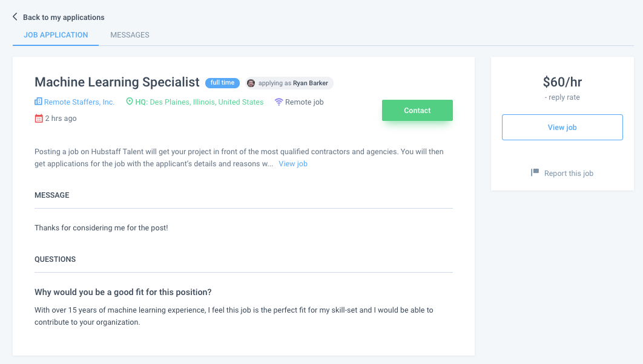
Task: Click inline View job link in description
Action: pyautogui.click(x=293, y=164)
